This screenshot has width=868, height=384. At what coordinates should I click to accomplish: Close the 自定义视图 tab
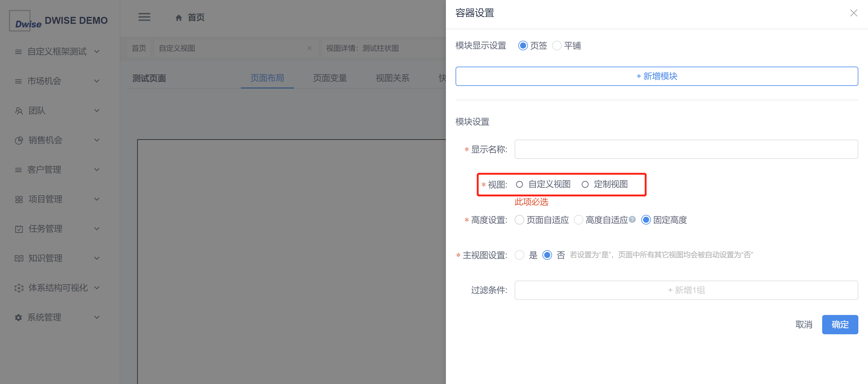tap(309, 48)
